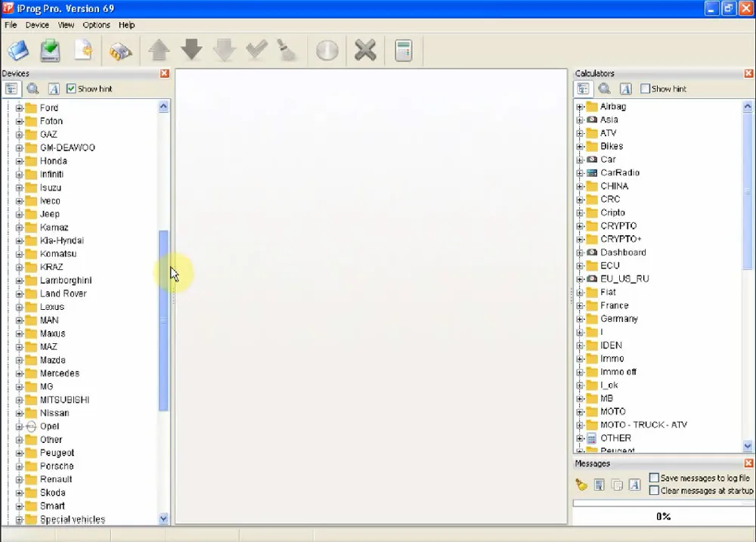Select the MITSUBISHI folder
The image size is (756, 542).
pyautogui.click(x=64, y=400)
